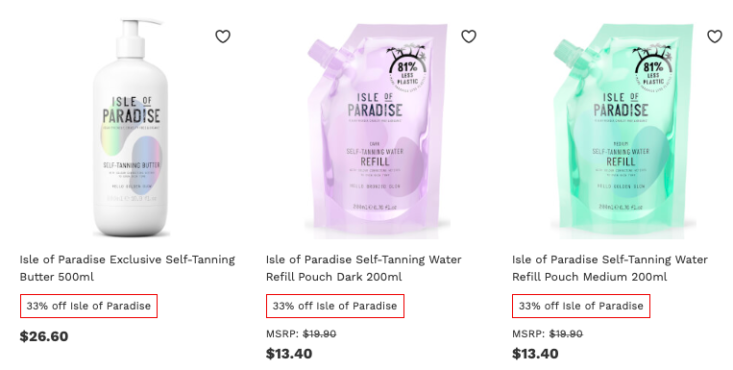
Task: Click 33% off badge under Dark Pouch
Action: click(335, 306)
